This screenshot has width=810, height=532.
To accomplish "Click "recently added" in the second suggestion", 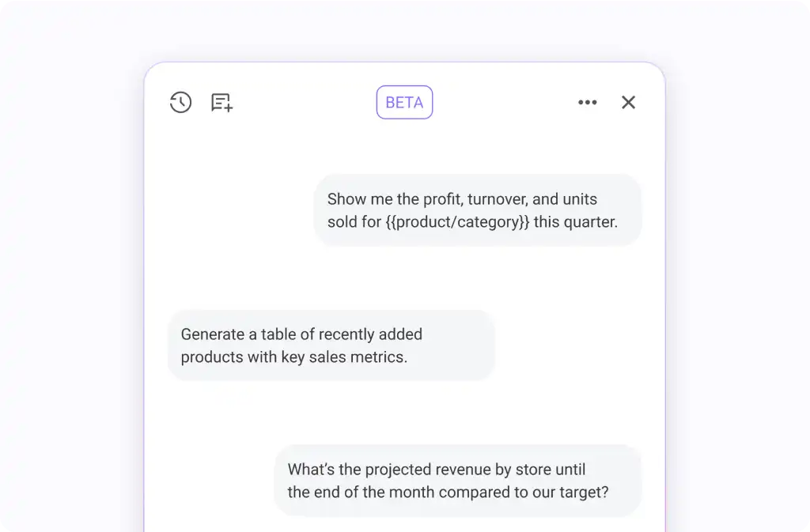I will coord(370,334).
